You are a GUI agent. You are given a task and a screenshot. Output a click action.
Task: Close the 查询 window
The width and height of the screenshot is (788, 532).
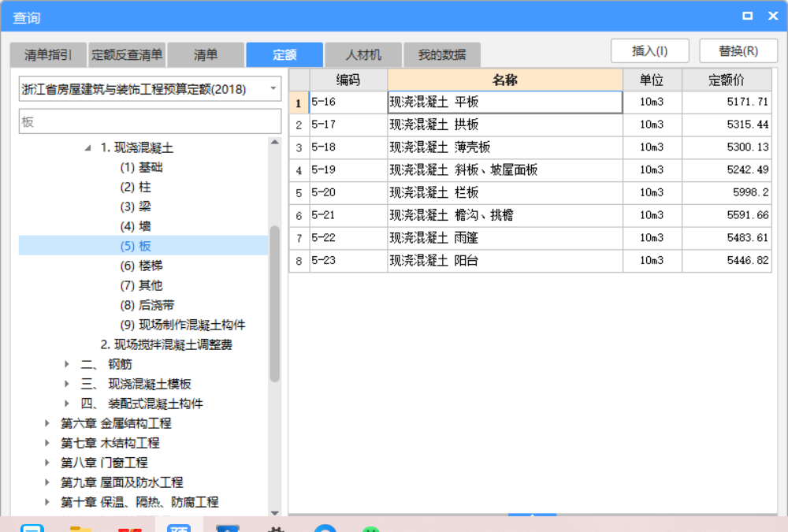coord(774,16)
